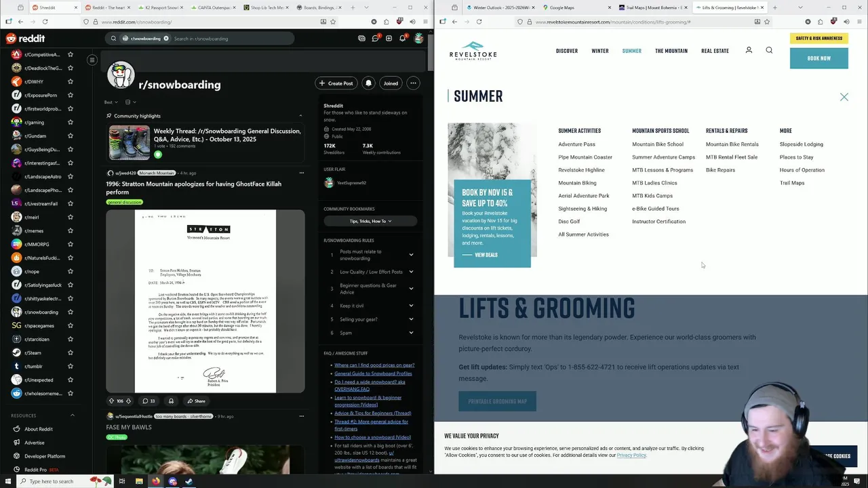This screenshot has height=488, width=868.
Task: Favorite r/DiWHY with its star
Action: point(71,81)
